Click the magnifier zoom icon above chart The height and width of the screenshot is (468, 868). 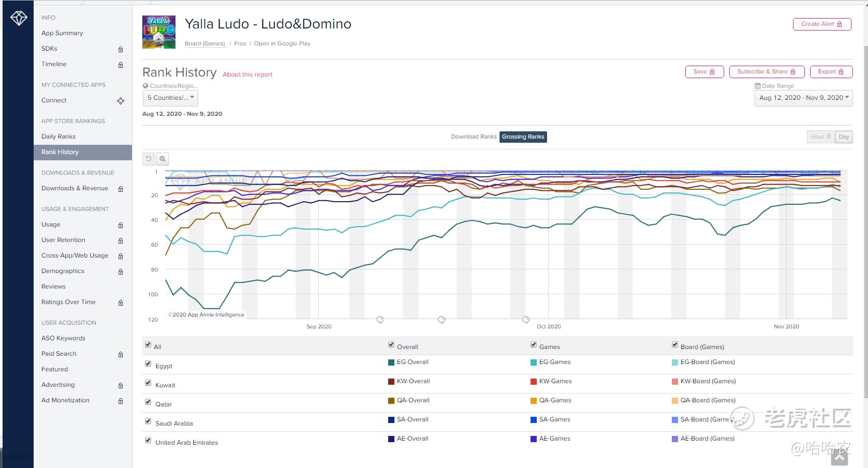pyautogui.click(x=163, y=159)
